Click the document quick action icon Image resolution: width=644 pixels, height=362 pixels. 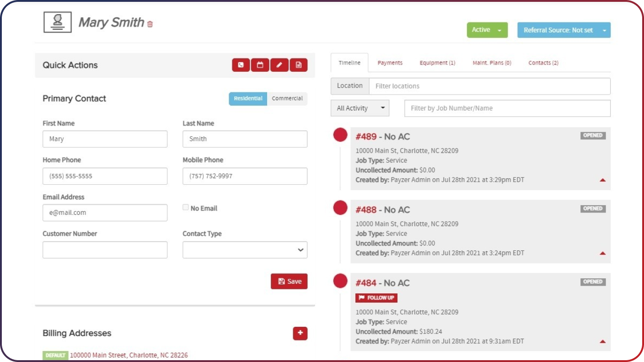click(298, 65)
